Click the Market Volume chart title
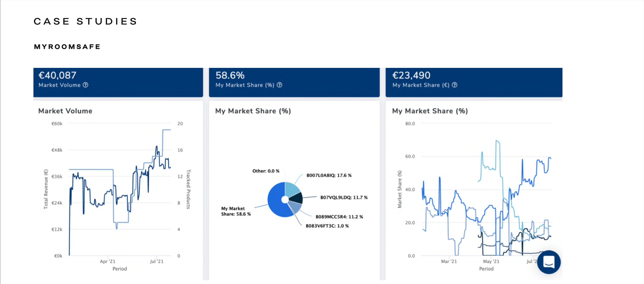Viewport: 644px width, 284px height. [65, 111]
